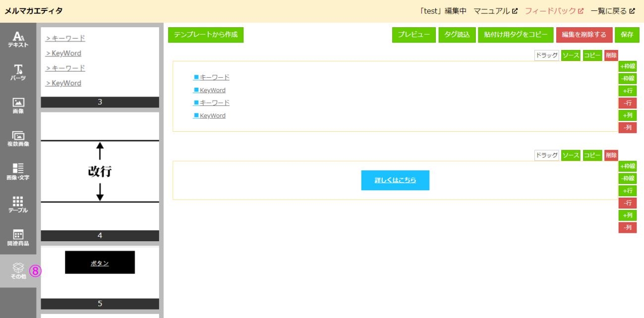Image resolution: width=644 pixels, height=318 pixels.
Task: Click +行 beside the keyword block
Action: coord(627,91)
